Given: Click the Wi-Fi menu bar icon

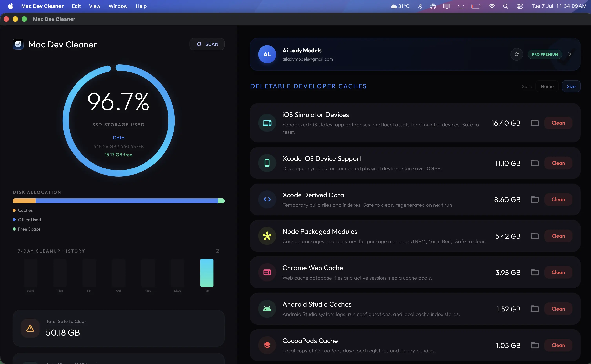Looking at the screenshot, I should (492, 6).
